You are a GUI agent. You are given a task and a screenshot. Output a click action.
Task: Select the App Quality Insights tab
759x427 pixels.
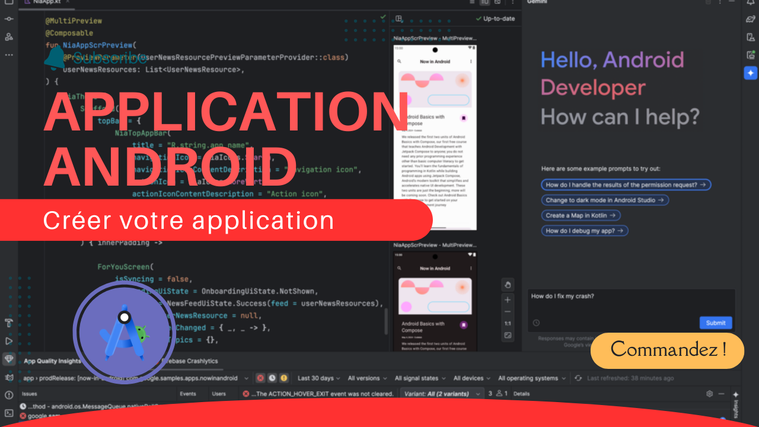pyautogui.click(x=54, y=360)
